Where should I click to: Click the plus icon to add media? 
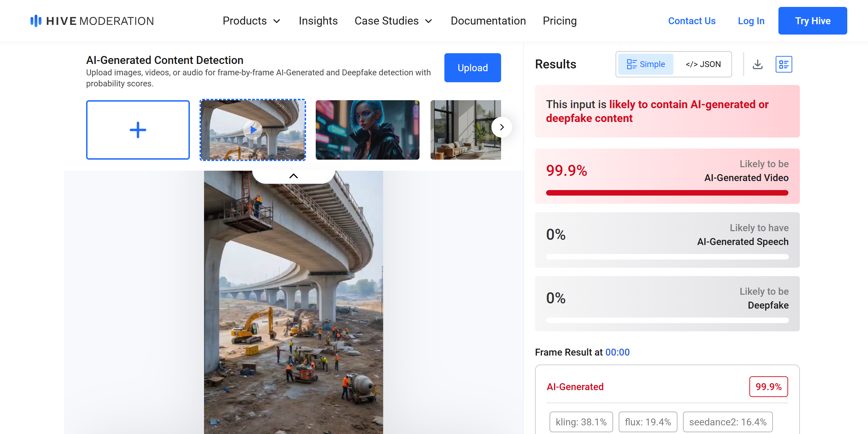(138, 130)
